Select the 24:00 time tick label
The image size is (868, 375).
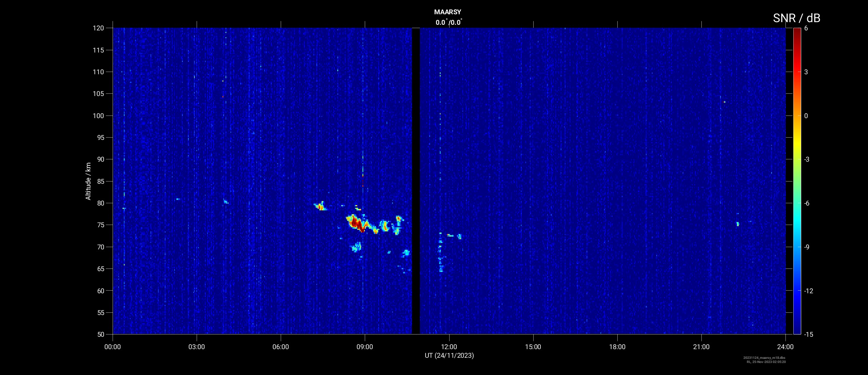click(785, 347)
